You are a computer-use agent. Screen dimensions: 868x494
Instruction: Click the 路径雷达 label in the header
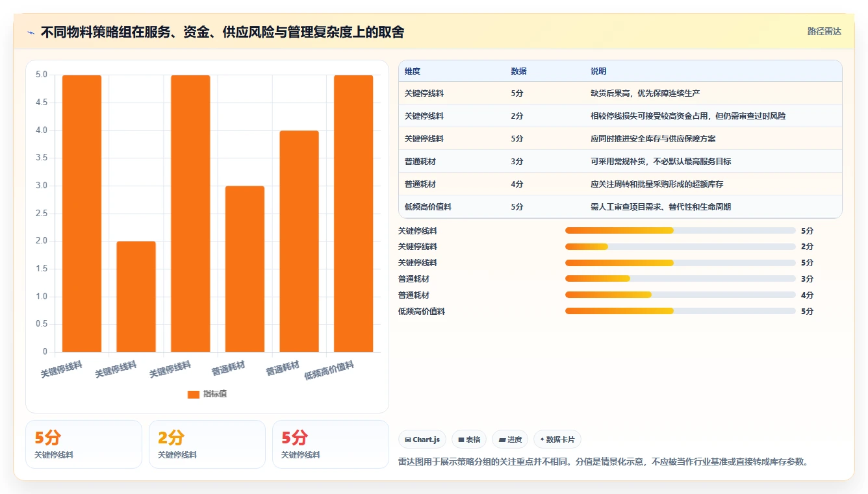[x=824, y=31]
